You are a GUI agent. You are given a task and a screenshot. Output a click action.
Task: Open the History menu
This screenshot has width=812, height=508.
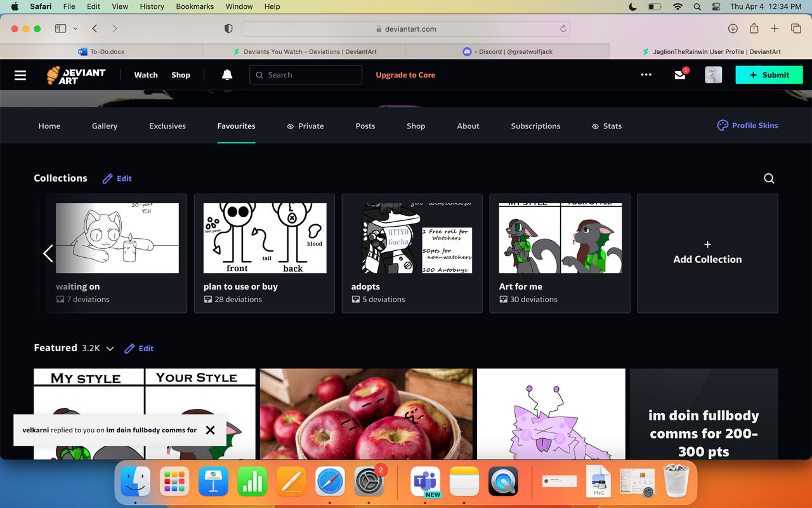(x=152, y=6)
